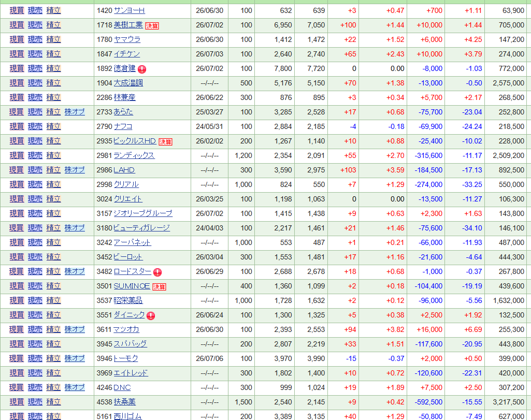Screen dimensions: 531x420
Task: Open stock page for エイトレッド
Action: 131,373
